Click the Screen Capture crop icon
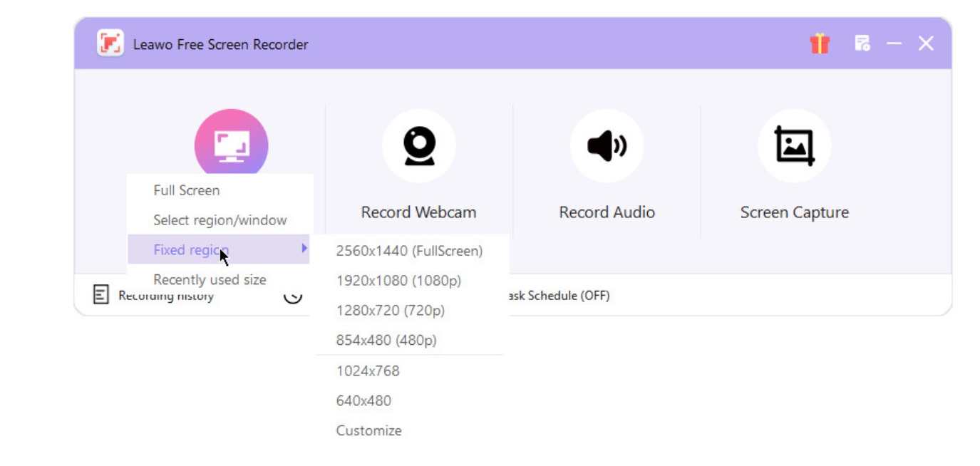The width and height of the screenshot is (980, 466). click(x=794, y=145)
